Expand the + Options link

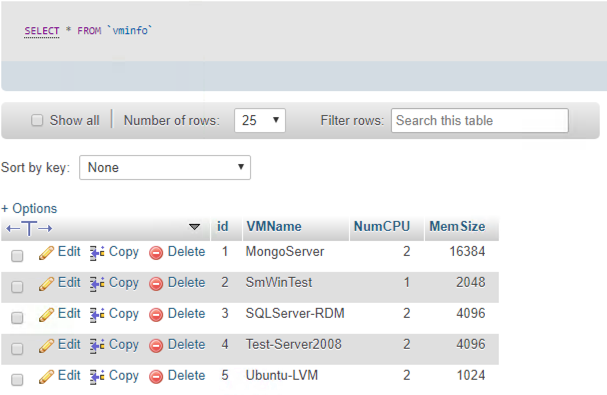click(x=29, y=208)
